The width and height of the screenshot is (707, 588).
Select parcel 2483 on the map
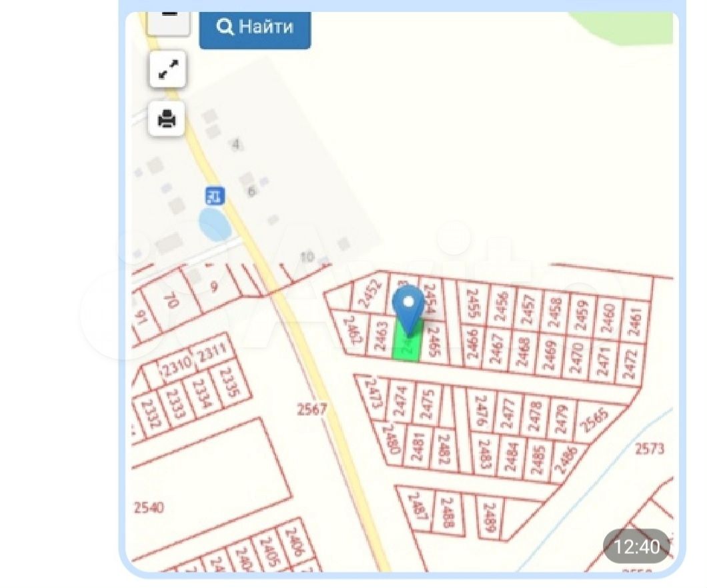click(x=485, y=454)
